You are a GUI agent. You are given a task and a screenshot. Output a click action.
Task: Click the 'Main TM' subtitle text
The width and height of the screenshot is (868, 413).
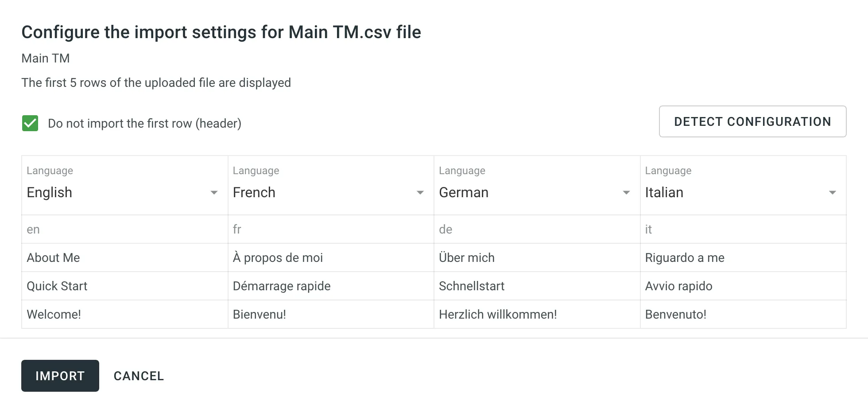(46, 58)
